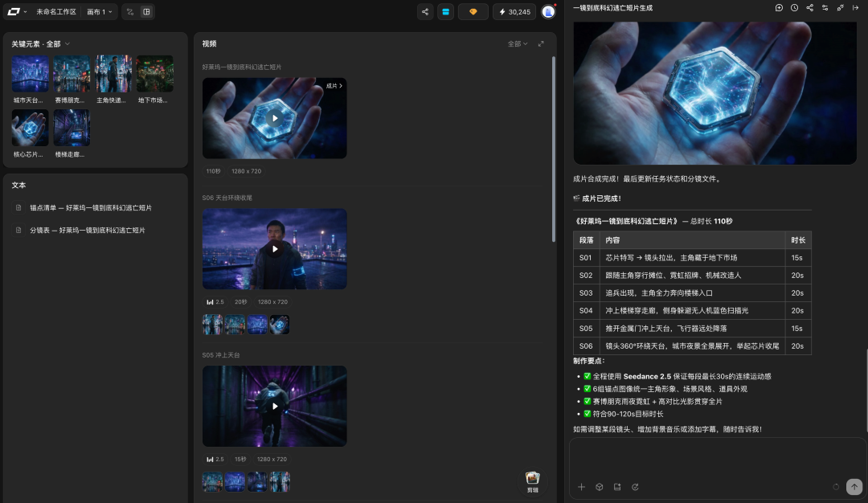Open the 30,245 credits balance

(x=514, y=11)
